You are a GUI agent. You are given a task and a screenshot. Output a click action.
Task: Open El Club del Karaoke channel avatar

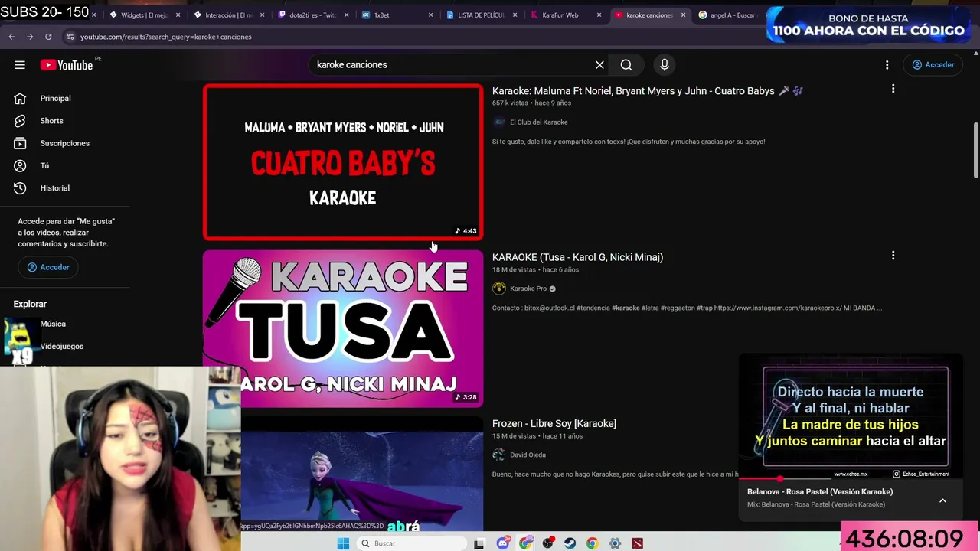point(499,122)
